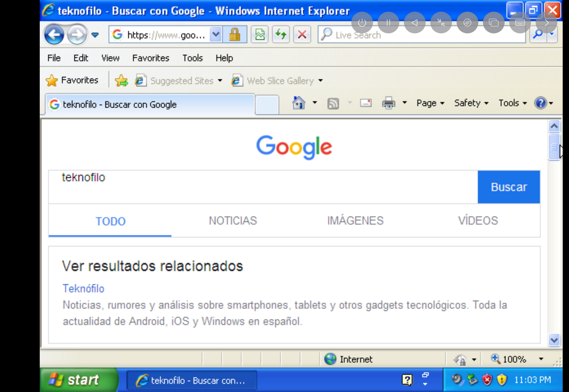Click the Print icon
Image resolution: width=569 pixels, height=392 pixels.
388,103
